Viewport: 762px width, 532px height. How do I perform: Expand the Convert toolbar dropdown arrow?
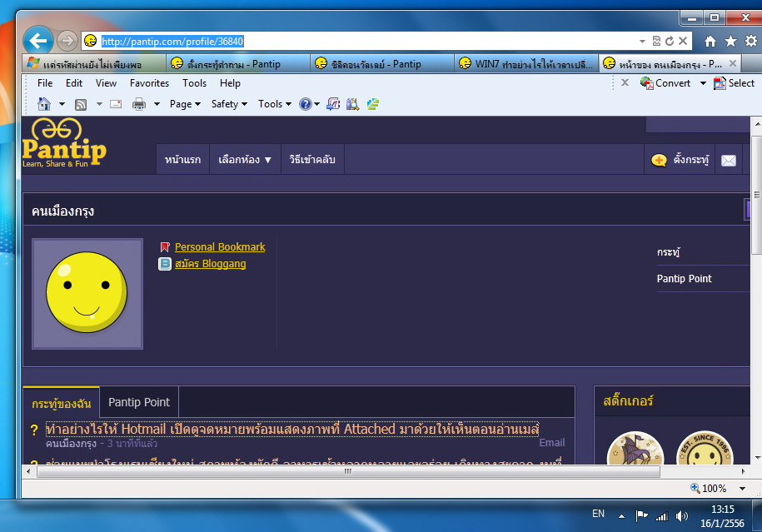point(703,83)
